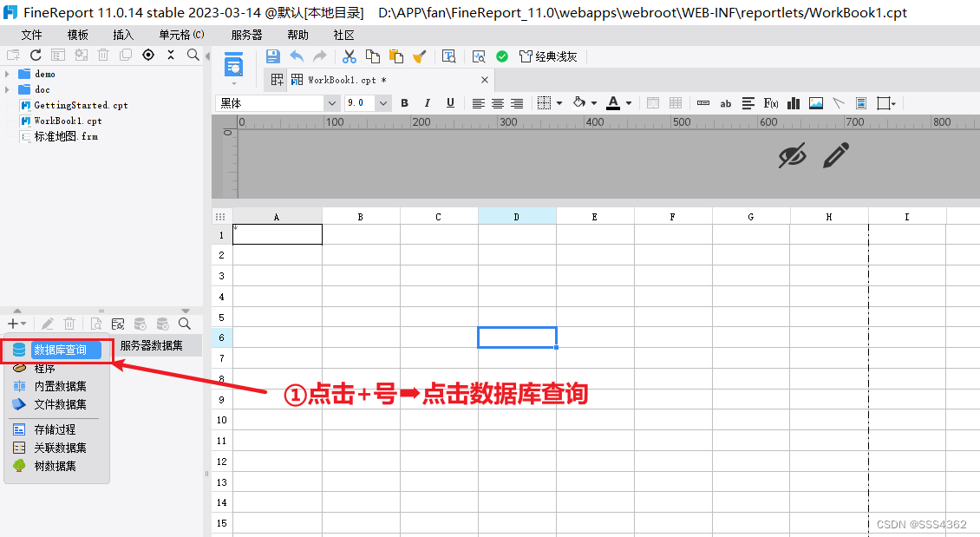Click the big template preview icon

point(233,65)
